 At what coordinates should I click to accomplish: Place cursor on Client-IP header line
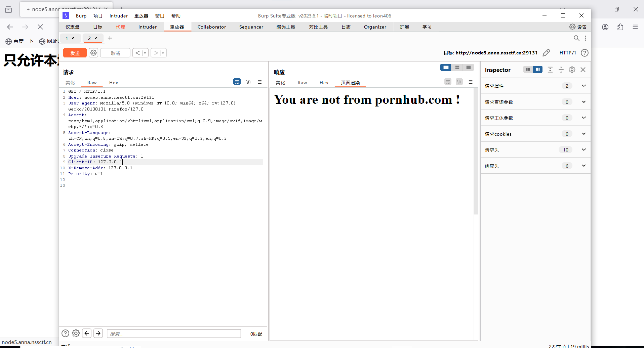165,162
